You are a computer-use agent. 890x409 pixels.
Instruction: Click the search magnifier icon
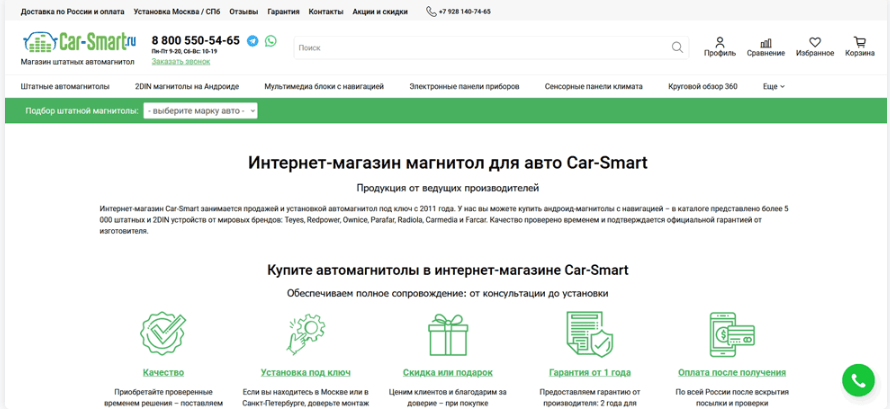pos(677,47)
